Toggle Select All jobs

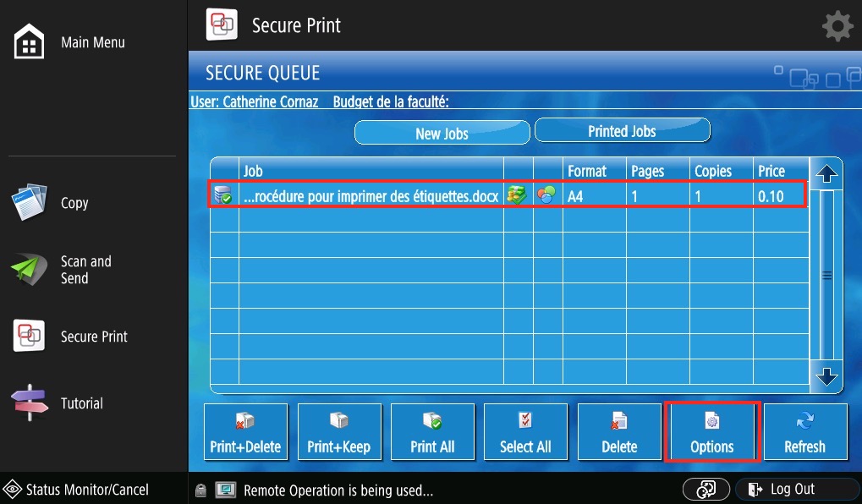[525, 432]
